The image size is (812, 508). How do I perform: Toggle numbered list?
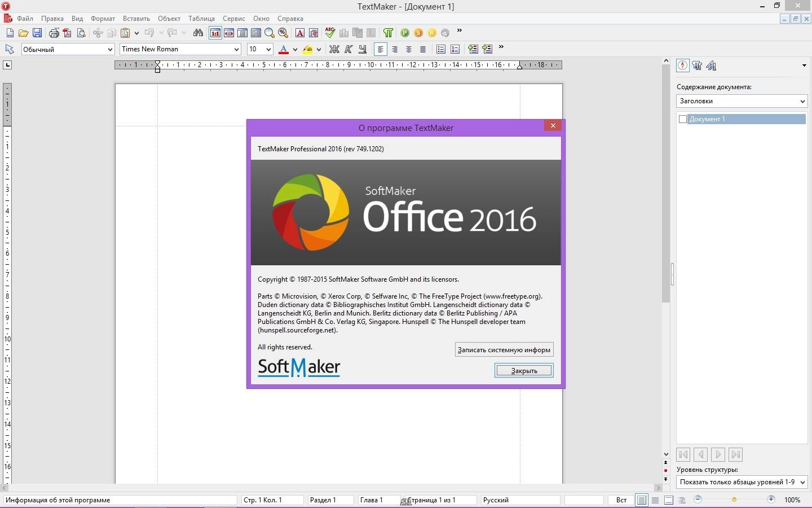(x=455, y=49)
